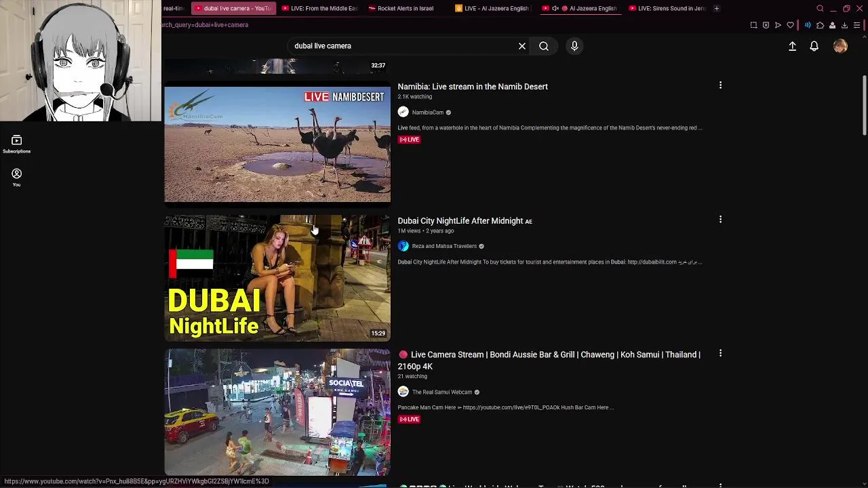Toggle the ad blocker shield icon
Screen dimensions: 868x488
pyautogui.click(x=766, y=25)
